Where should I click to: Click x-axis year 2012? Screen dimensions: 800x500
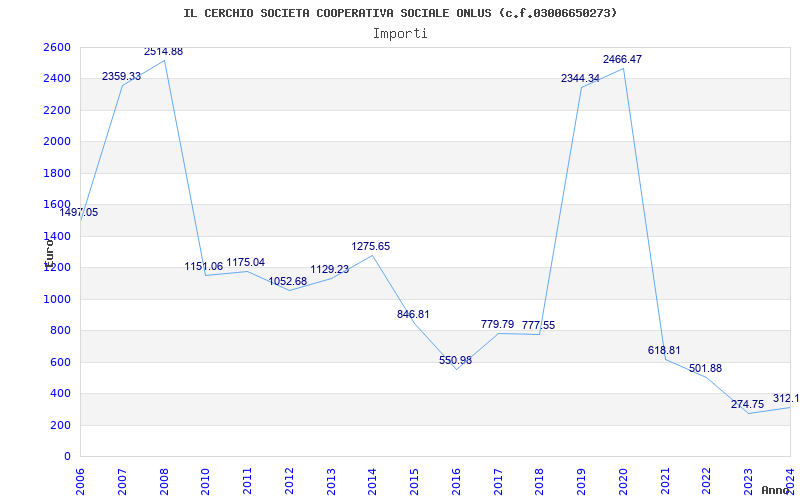(289, 482)
